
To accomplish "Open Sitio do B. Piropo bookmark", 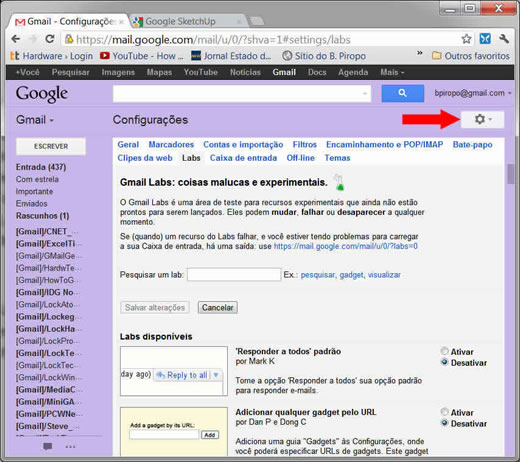I will coord(324,56).
